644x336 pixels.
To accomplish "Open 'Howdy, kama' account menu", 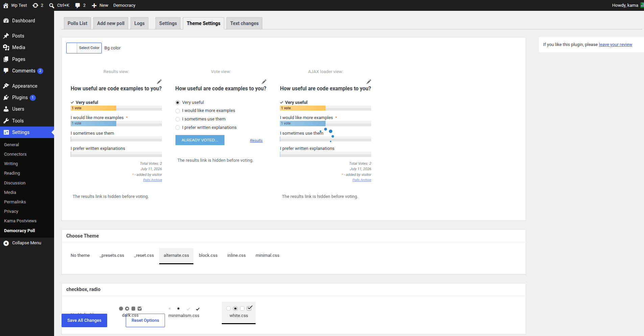I will point(627,5).
